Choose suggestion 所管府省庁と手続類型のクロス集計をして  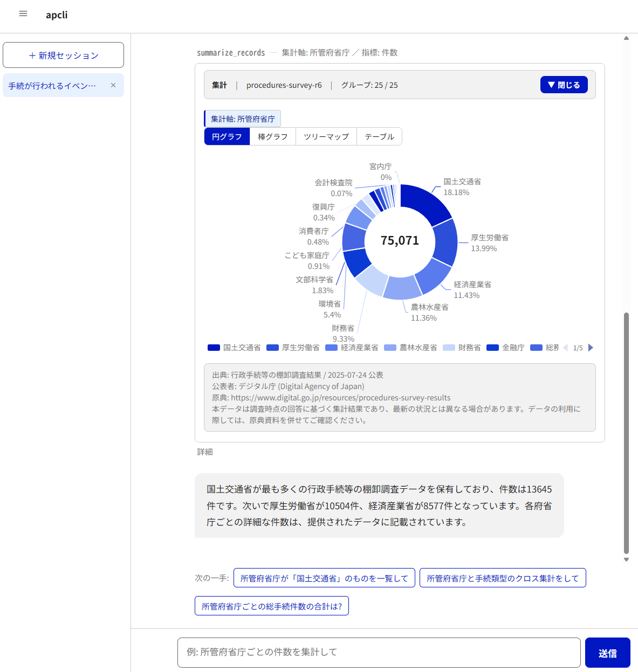pyautogui.click(x=503, y=578)
